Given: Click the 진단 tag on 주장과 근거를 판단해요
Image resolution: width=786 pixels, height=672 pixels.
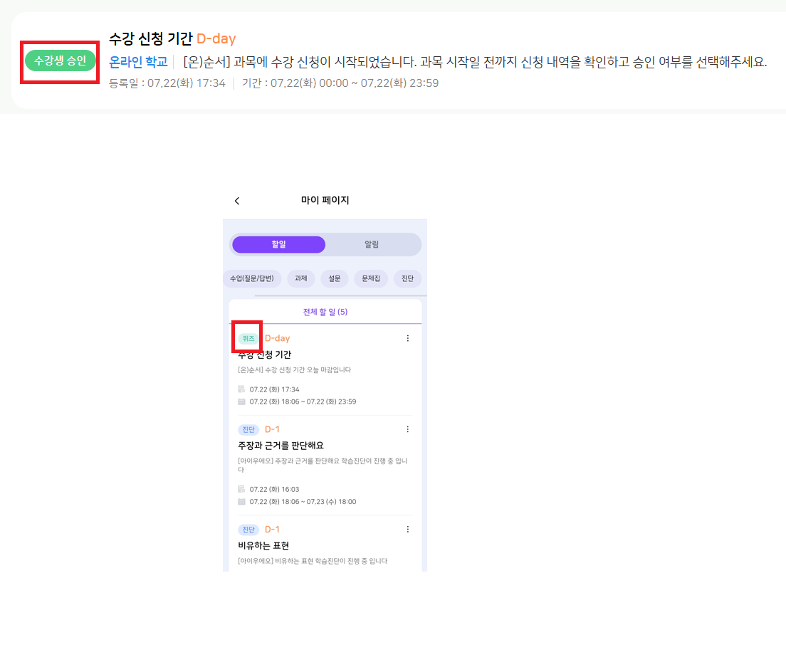Looking at the screenshot, I should [x=248, y=429].
